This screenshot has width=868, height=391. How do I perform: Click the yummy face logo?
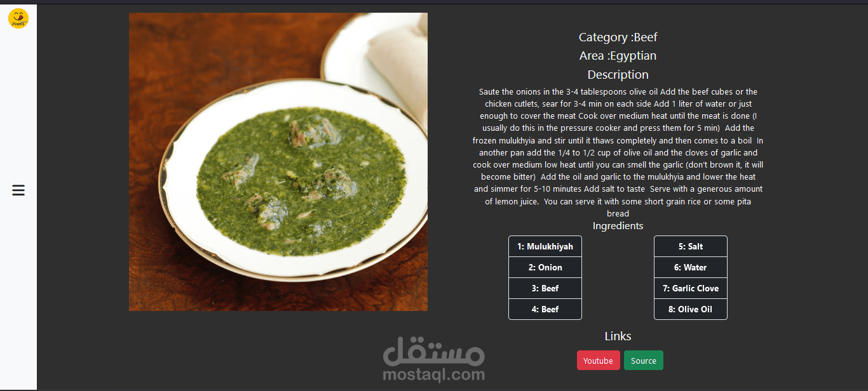[18, 18]
